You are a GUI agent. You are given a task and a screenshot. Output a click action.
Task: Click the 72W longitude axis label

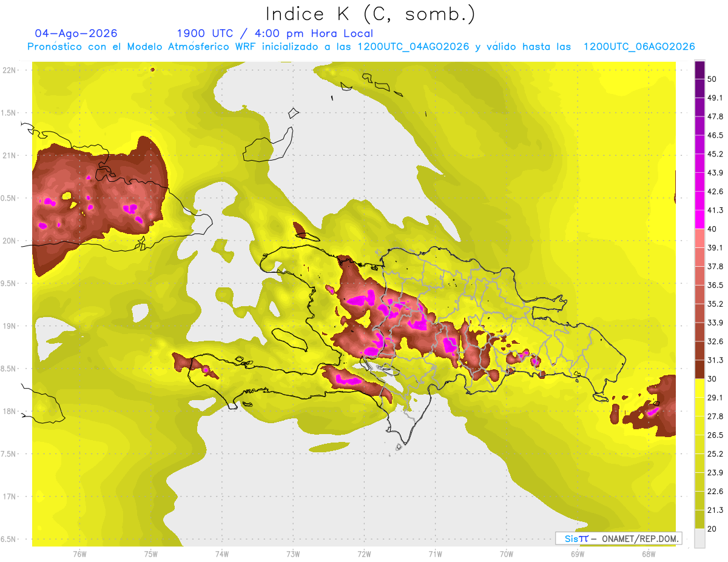point(364,554)
